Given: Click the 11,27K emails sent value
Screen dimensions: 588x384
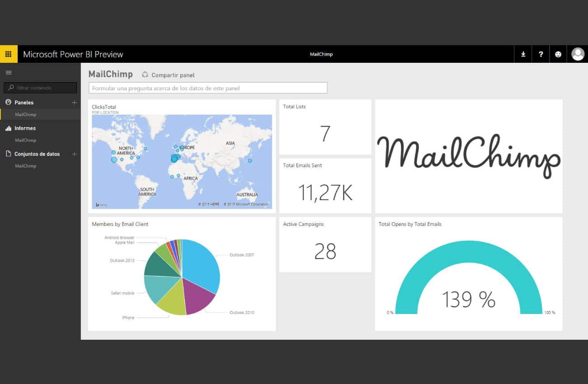Looking at the screenshot, I should (x=325, y=192).
